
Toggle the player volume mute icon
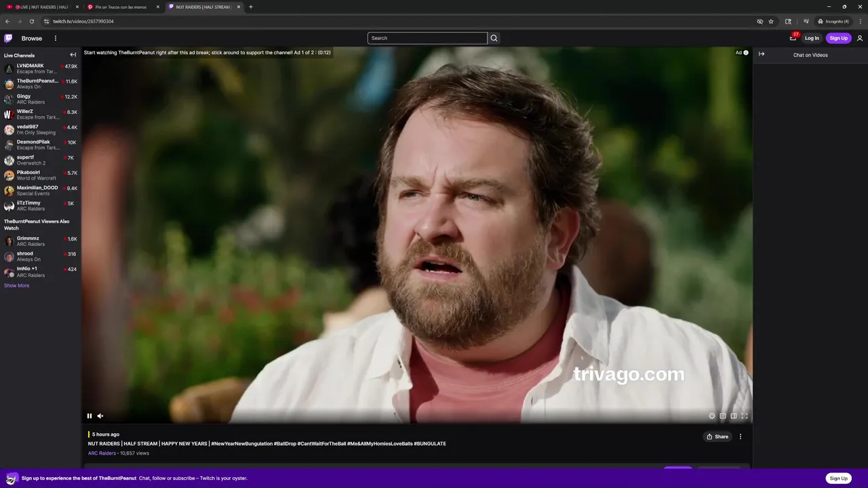[100, 416]
